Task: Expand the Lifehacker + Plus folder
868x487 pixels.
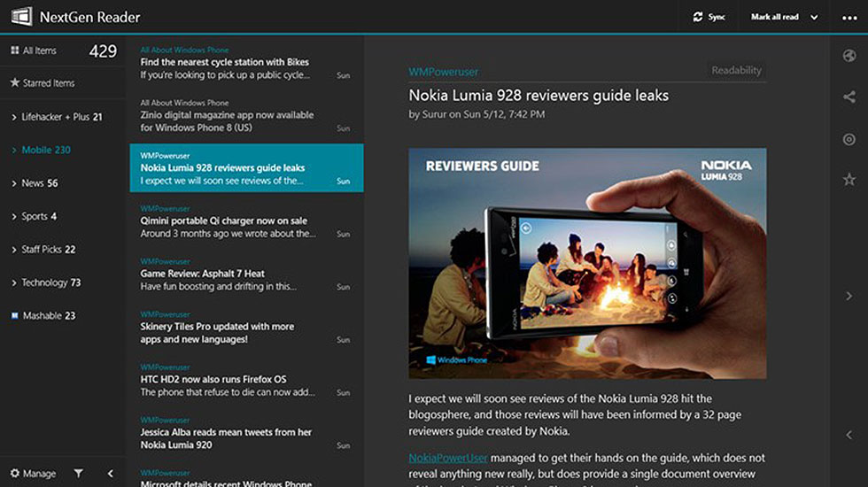Action: coord(14,117)
